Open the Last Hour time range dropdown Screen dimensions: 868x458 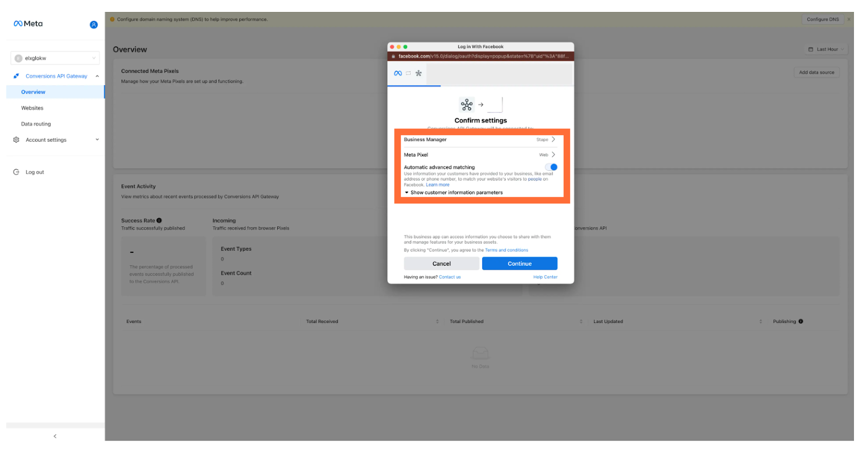point(826,49)
